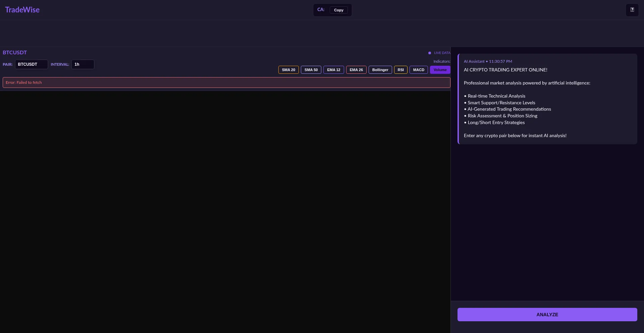Enable the SMA 20 indicator
This screenshot has height=333, width=644.
288,70
